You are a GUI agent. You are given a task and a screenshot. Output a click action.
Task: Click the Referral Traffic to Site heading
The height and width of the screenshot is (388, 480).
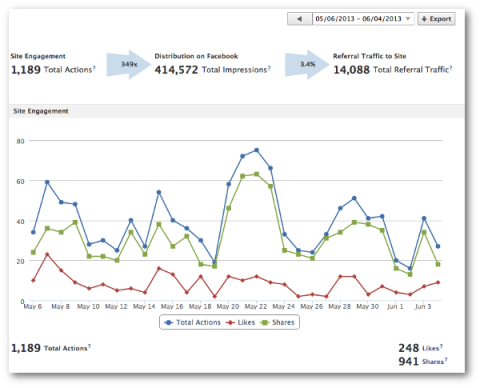pos(370,56)
